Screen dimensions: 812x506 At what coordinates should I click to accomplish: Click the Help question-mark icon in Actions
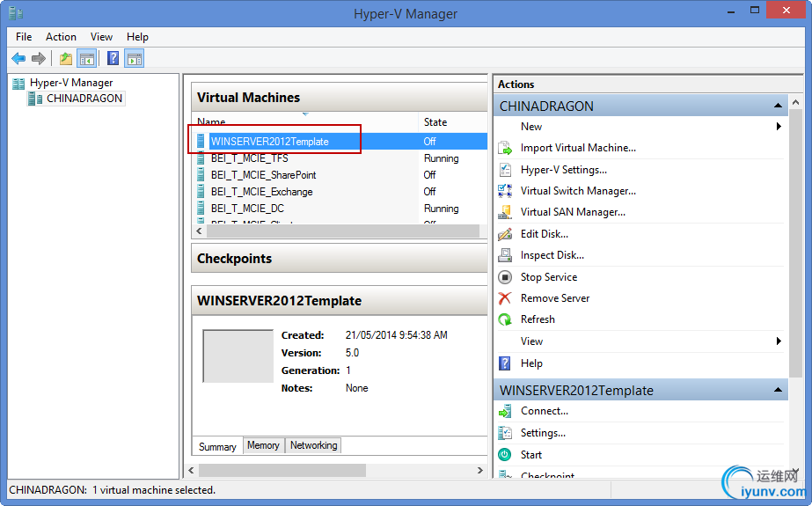point(505,363)
